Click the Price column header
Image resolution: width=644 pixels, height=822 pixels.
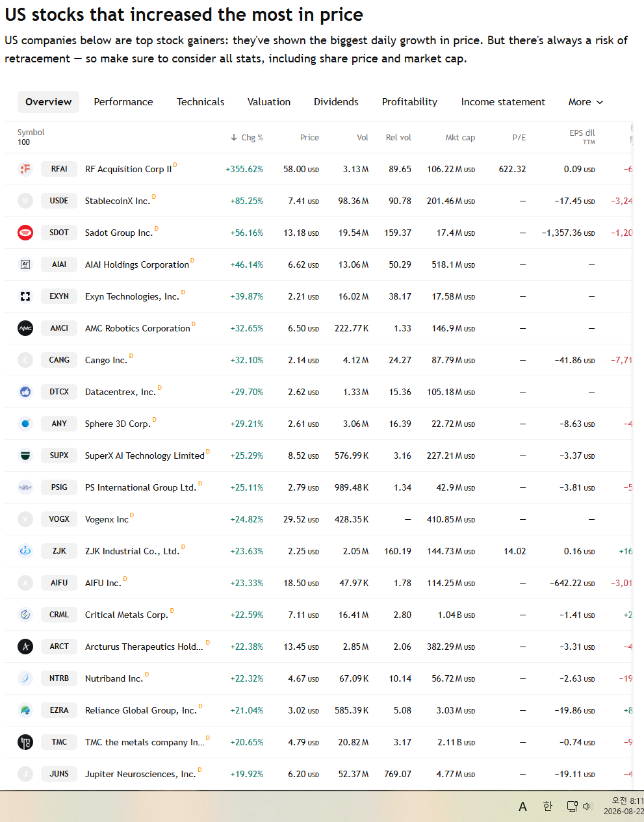[x=309, y=138]
